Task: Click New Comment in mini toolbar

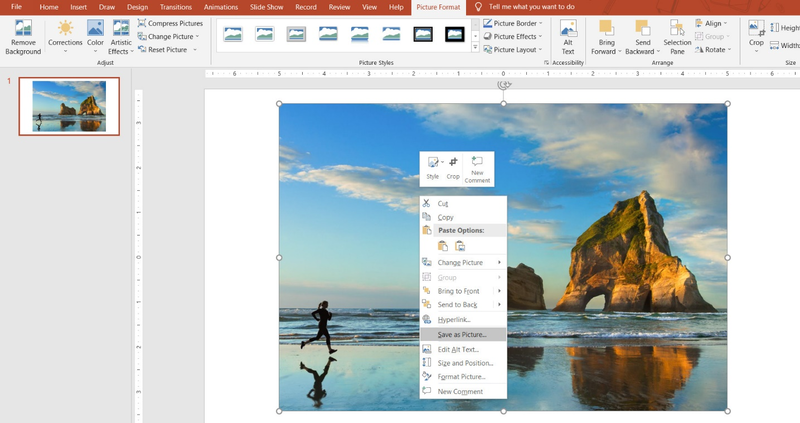Action: (477, 169)
